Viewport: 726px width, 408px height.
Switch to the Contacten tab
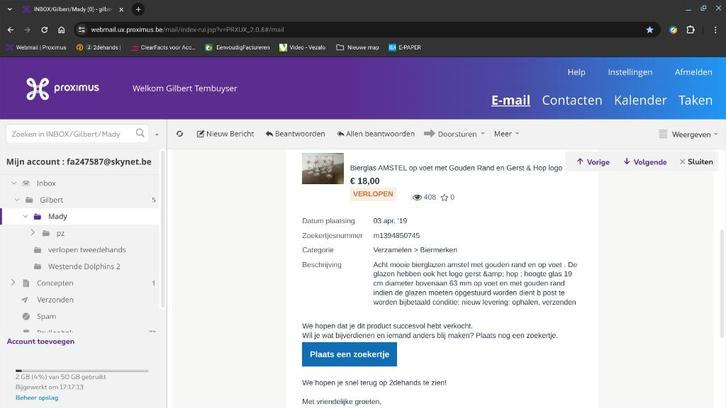point(571,100)
